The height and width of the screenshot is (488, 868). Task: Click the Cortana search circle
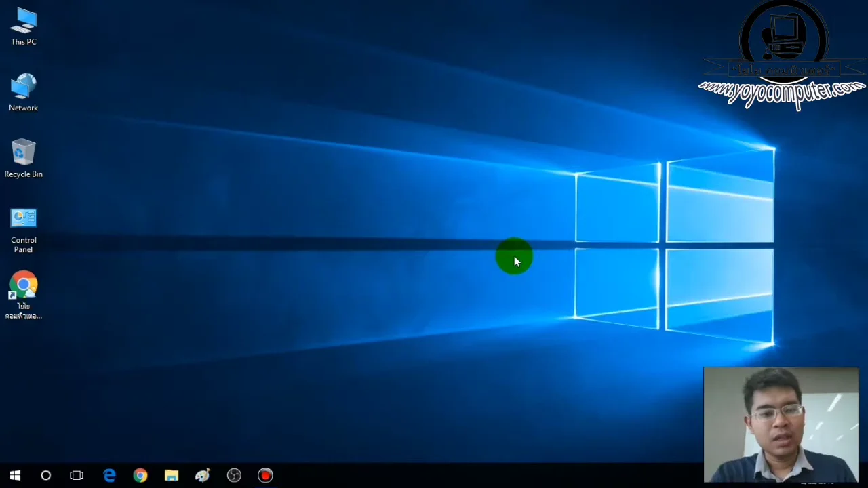click(x=46, y=476)
